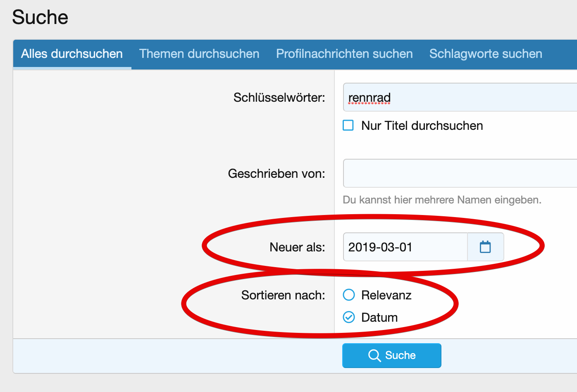Click the Suche page heading
The image size is (577, 392).
coord(40,17)
